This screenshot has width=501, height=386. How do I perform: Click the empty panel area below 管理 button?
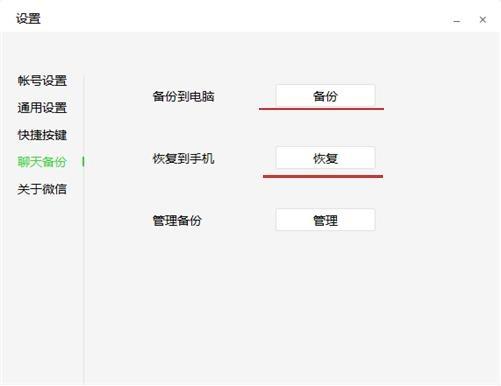point(325,307)
